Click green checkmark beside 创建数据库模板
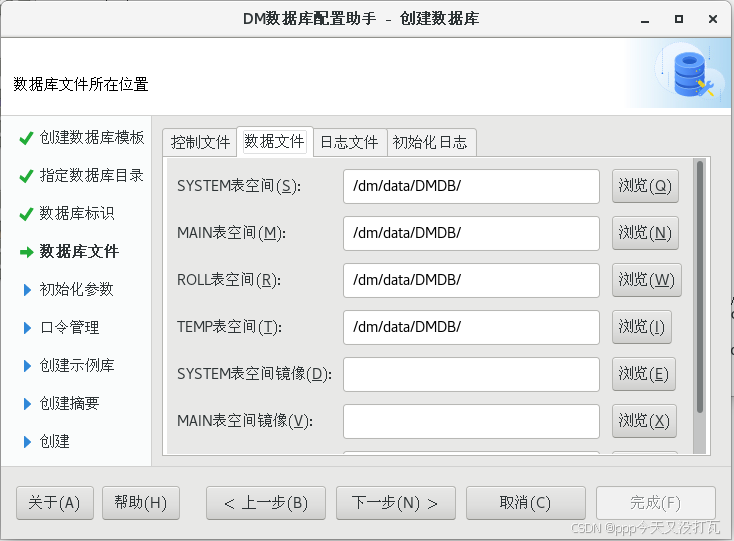Image resolution: width=734 pixels, height=541 pixels. point(26,138)
